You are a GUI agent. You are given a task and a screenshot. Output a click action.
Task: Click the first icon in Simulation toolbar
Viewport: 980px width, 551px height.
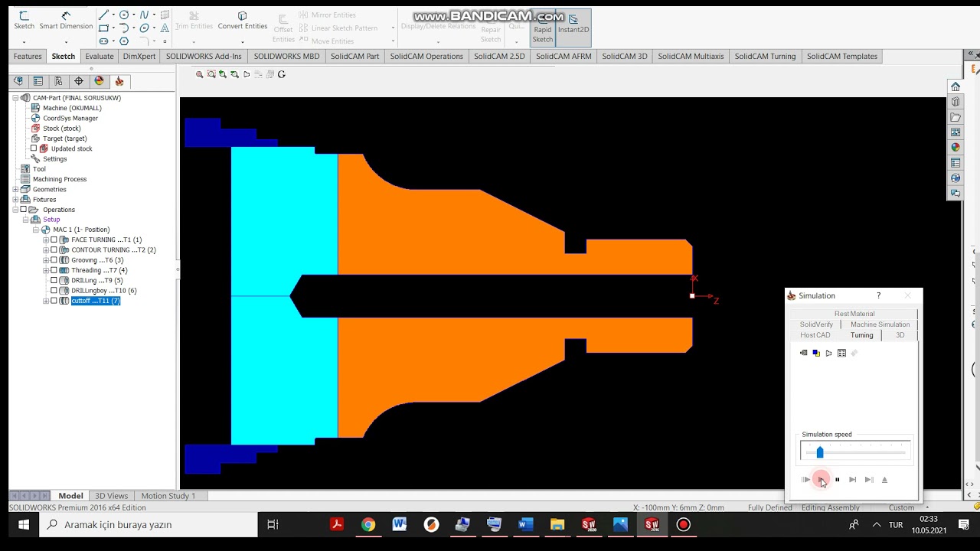(803, 353)
